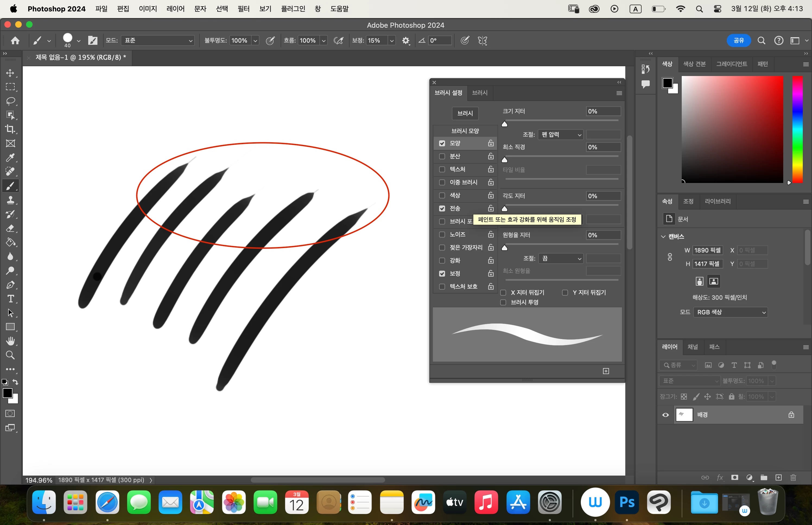Select the Zoom tool in toolbar

pyautogui.click(x=10, y=355)
